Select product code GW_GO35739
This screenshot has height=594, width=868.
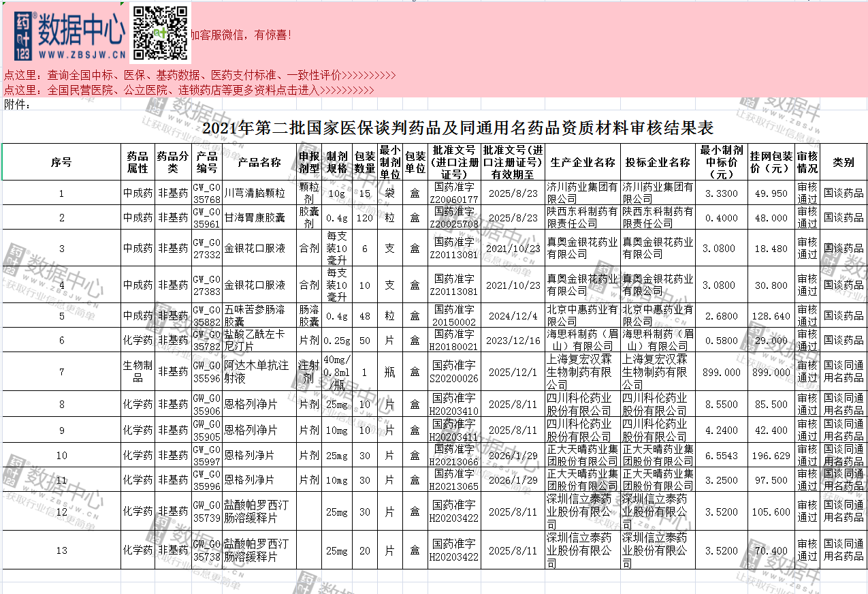coord(206,511)
